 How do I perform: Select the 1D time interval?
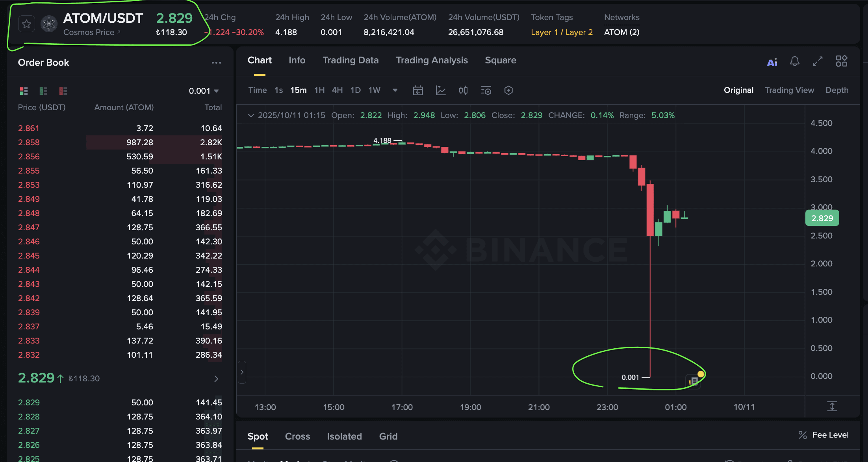tap(356, 90)
